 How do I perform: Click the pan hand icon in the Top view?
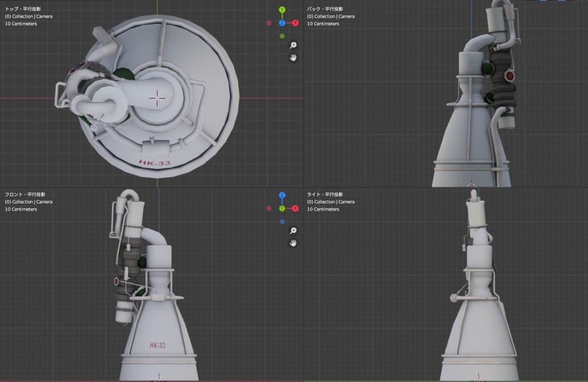coord(293,58)
